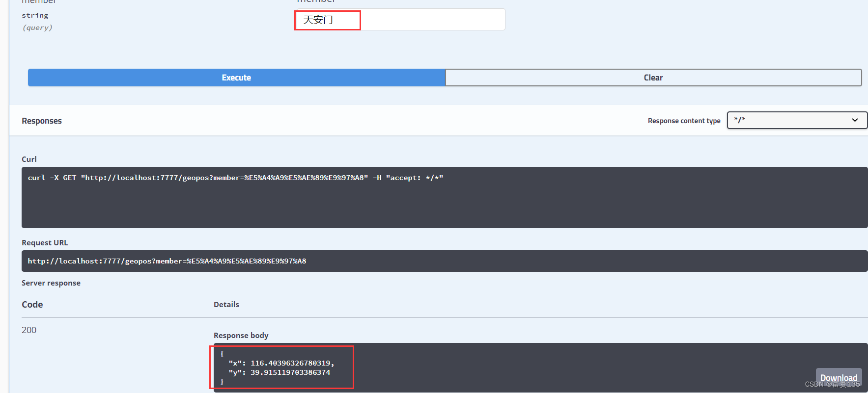Open the Response content type dropdown
This screenshot has width=868, height=393.
pyautogui.click(x=797, y=120)
